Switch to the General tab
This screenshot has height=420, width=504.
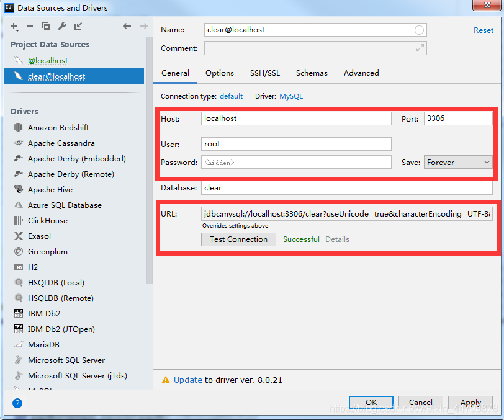[175, 73]
